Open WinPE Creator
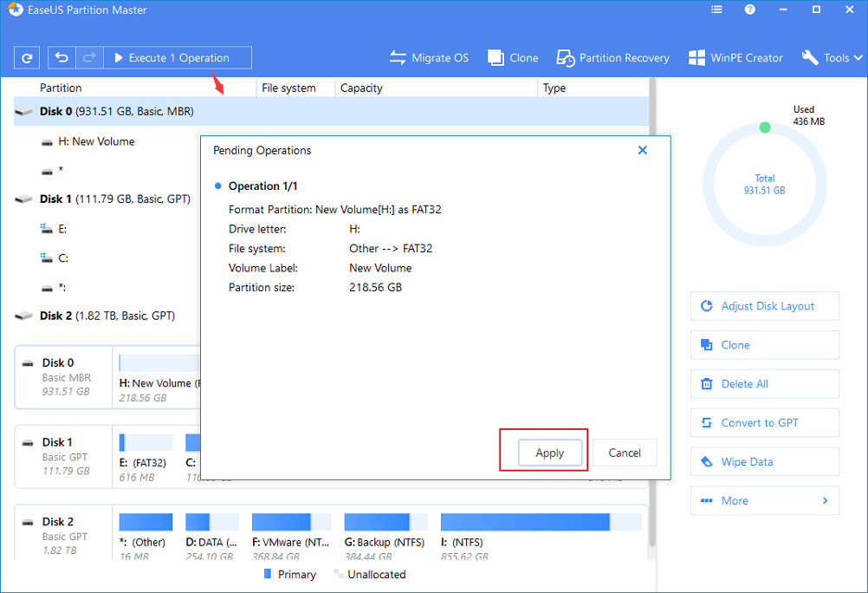 coord(735,57)
